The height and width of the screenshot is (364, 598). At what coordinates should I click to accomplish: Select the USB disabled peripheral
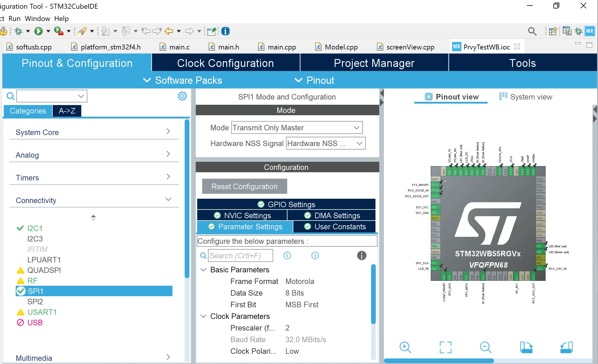tap(35, 322)
